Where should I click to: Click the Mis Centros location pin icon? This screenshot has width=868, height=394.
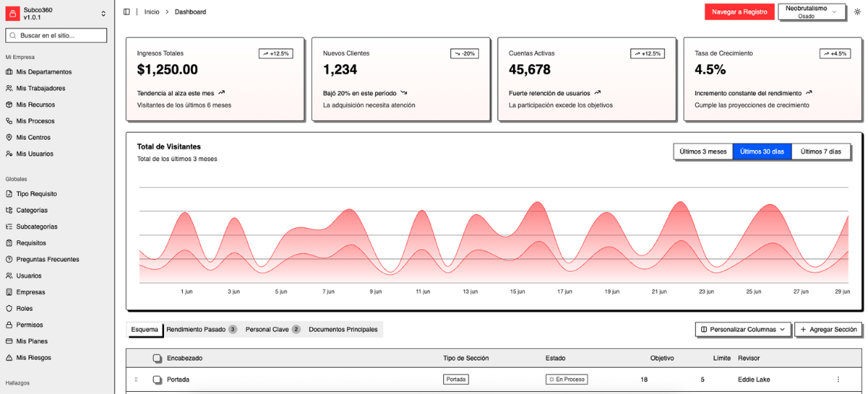pos(9,138)
